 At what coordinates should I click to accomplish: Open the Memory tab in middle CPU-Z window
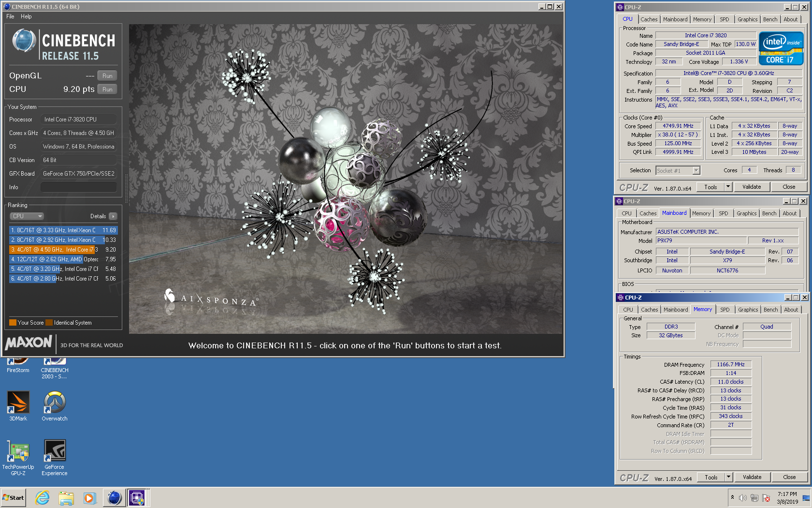701,213
